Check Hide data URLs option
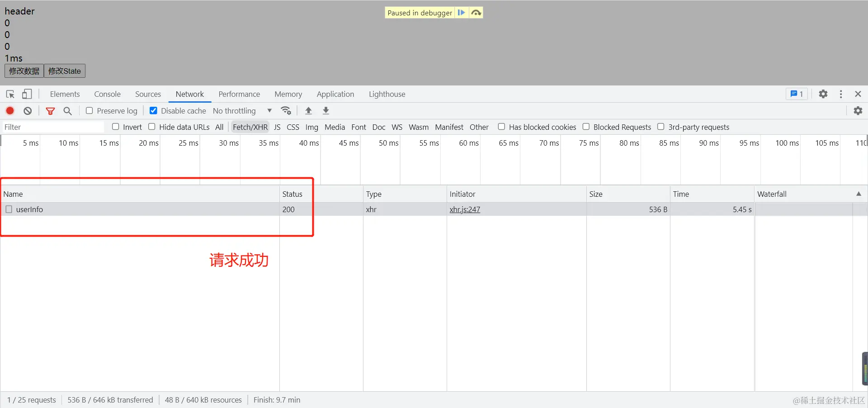The width and height of the screenshot is (868, 408). pyautogui.click(x=152, y=127)
